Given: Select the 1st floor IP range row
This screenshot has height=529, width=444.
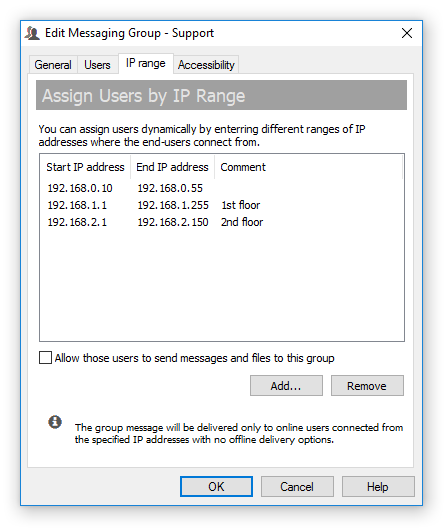Looking at the screenshot, I should tap(222, 205).
